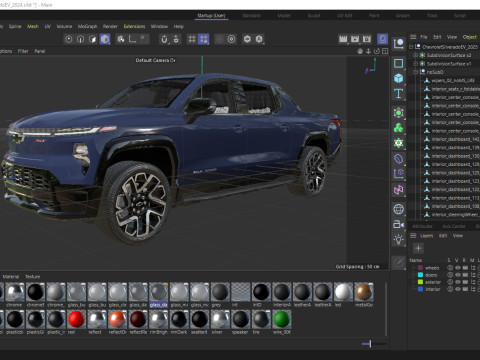Add an Environment/Sky globe object

399,209
